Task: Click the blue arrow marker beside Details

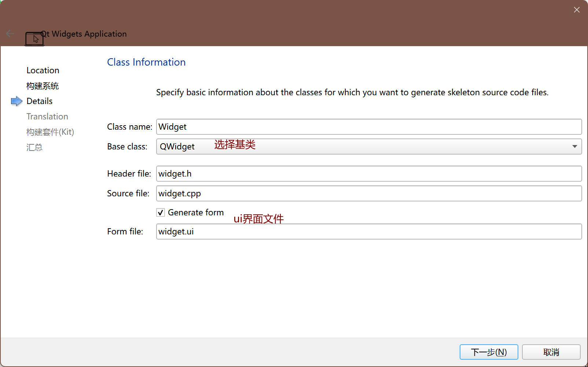Action: (x=16, y=101)
